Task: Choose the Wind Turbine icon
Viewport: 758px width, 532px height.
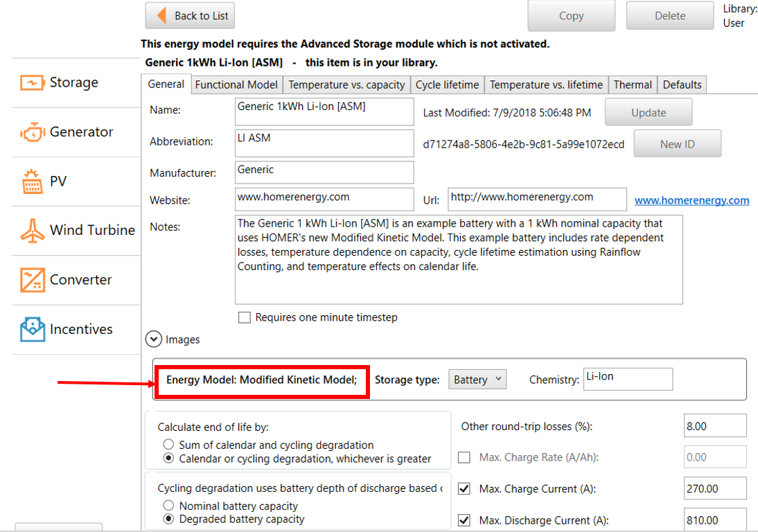Action: 32,231
